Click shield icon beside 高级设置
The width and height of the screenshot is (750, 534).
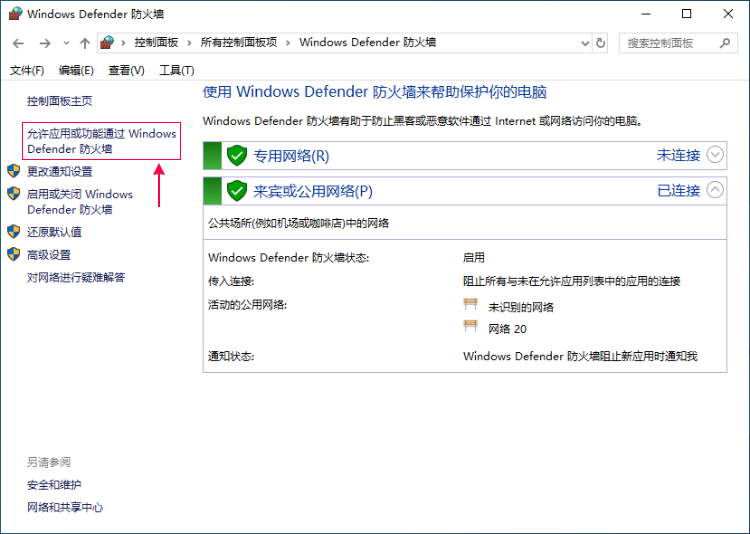14,254
